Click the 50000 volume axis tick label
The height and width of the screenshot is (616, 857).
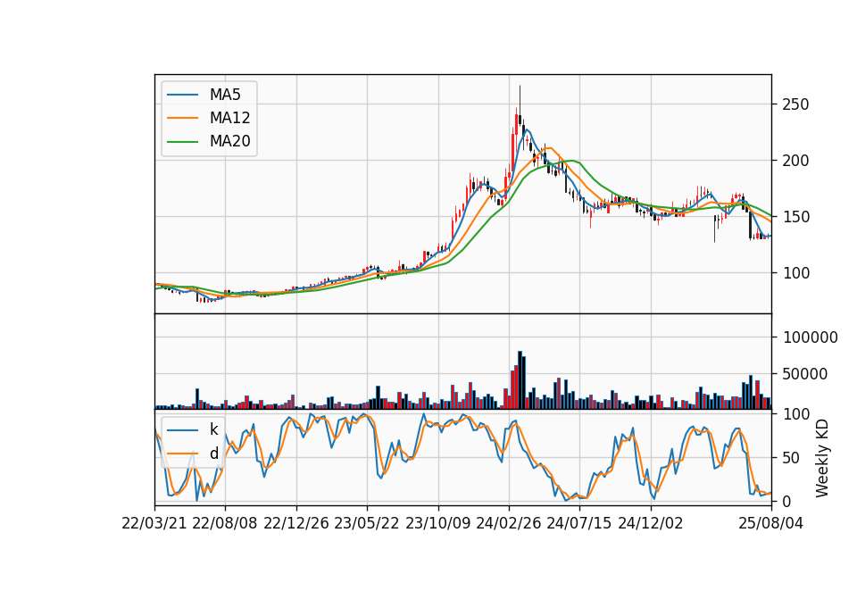[x=805, y=374]
